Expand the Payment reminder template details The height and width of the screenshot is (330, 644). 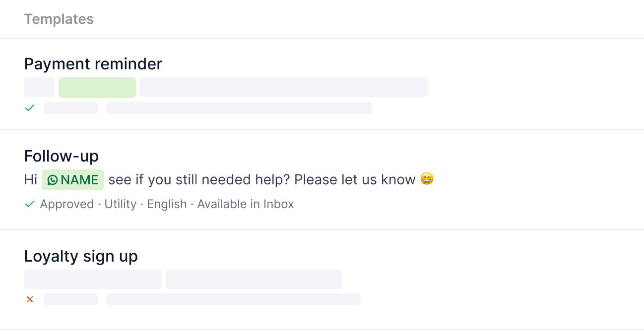pyautogui.click(x=93, y=63)
